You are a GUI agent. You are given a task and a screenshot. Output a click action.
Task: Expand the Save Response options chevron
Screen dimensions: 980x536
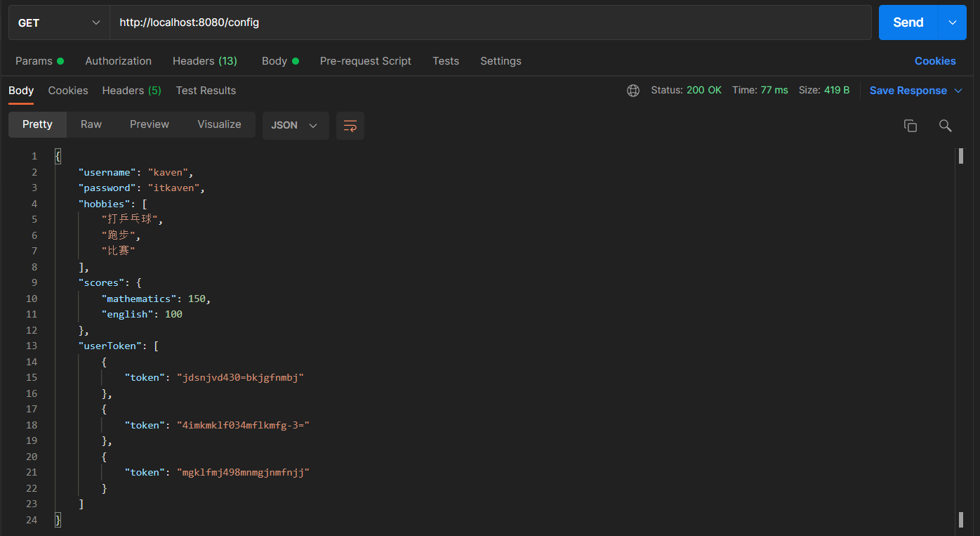point(957,90)
